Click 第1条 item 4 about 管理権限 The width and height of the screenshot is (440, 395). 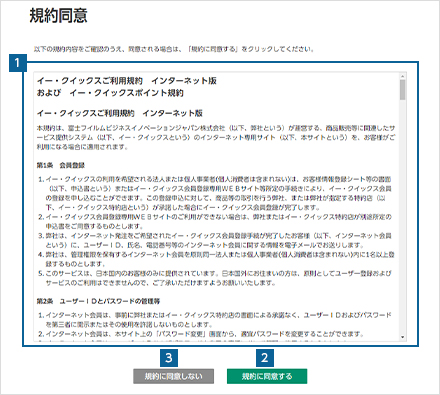pos(216,259)
